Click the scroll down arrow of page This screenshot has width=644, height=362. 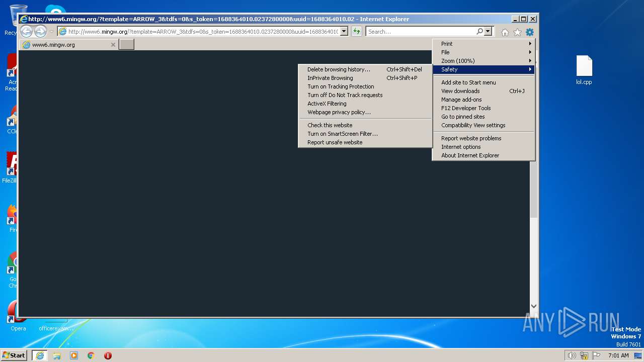click(534, 306)
